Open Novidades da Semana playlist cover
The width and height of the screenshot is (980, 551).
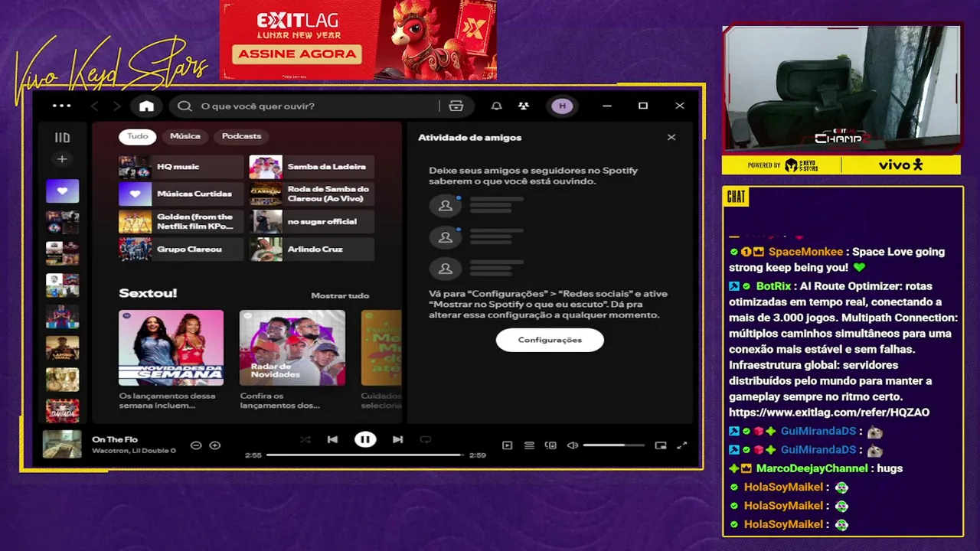pyautogui.click(x=171, y=347)
